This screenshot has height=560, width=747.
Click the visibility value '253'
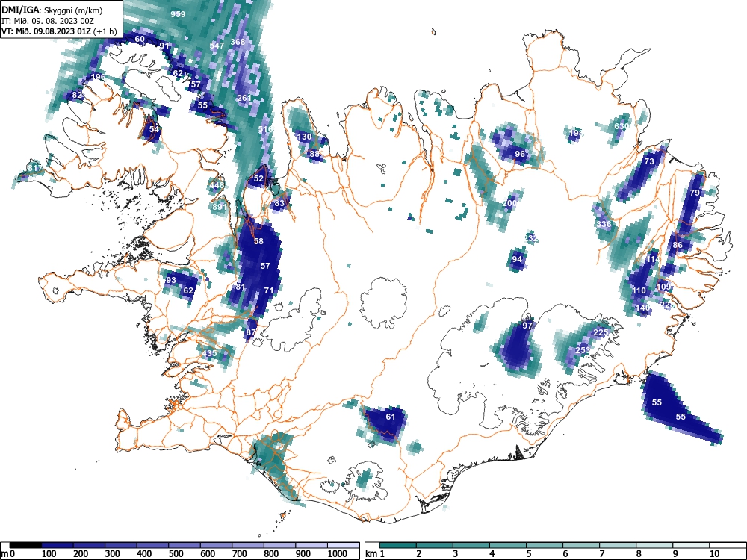click(x=583, y=350)
